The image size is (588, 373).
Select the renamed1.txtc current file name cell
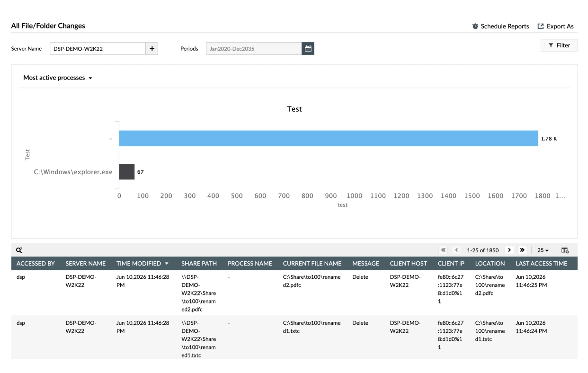click(312, 327)
